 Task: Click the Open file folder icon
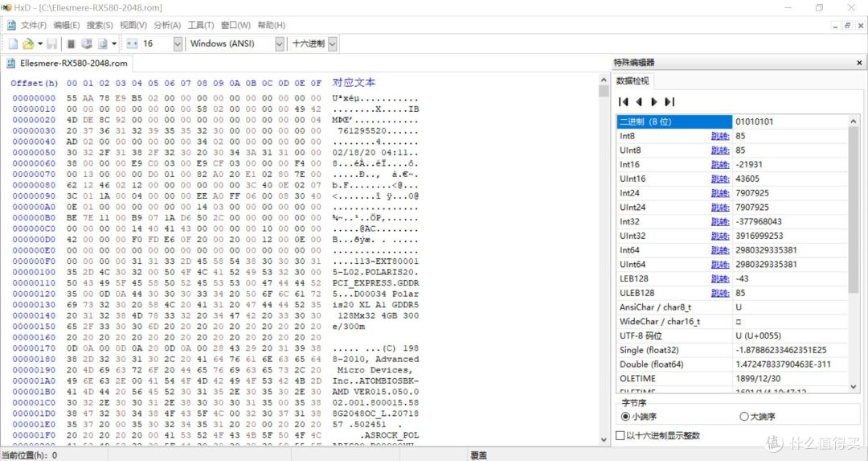(28, 43)
